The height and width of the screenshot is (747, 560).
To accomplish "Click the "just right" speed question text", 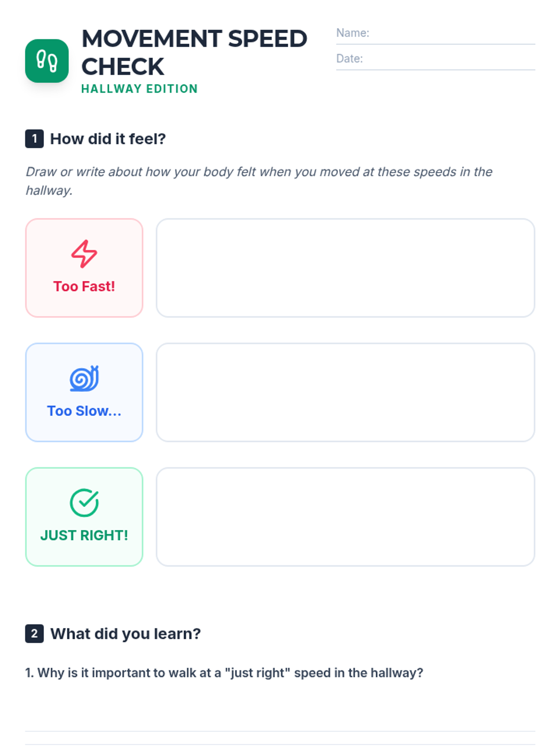I will pos(224,673).
